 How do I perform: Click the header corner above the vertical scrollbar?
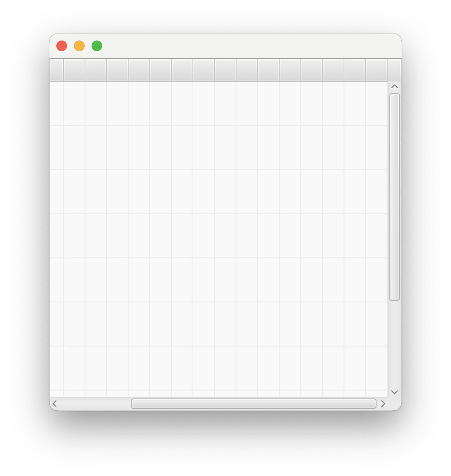394,70
